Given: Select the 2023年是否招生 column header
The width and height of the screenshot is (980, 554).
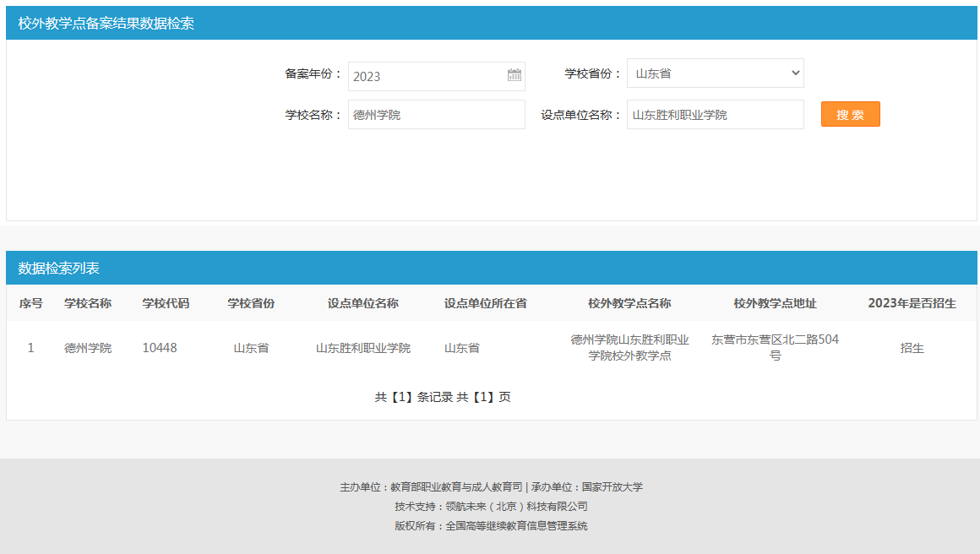Looking at the screenshot, I should (x=912, y=303).
